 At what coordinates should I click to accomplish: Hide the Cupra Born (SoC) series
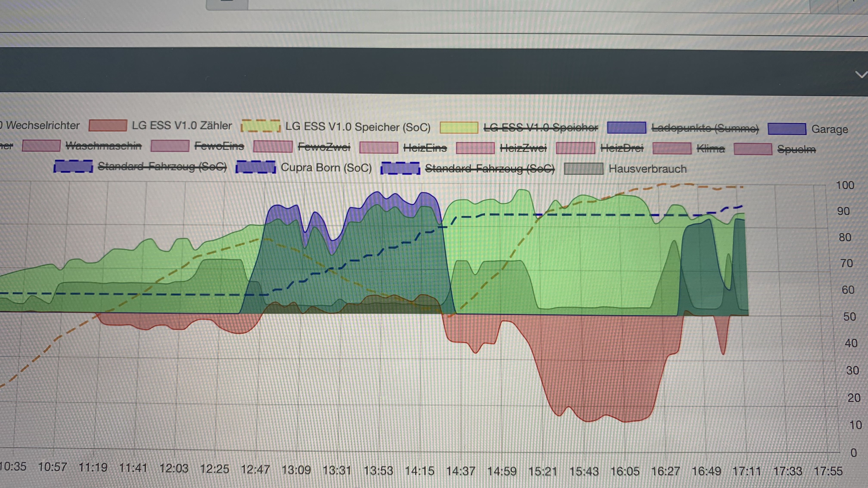tap(326, 167)
